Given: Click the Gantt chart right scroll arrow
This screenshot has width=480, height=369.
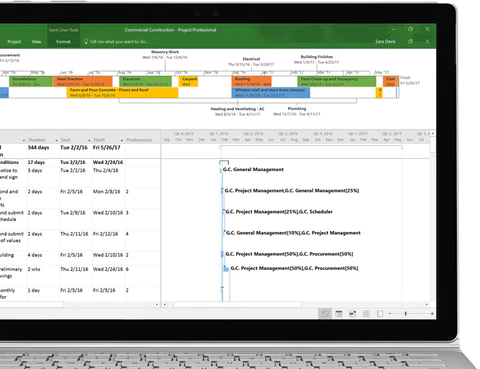Looking at the screenshot, I should [427, 304].
